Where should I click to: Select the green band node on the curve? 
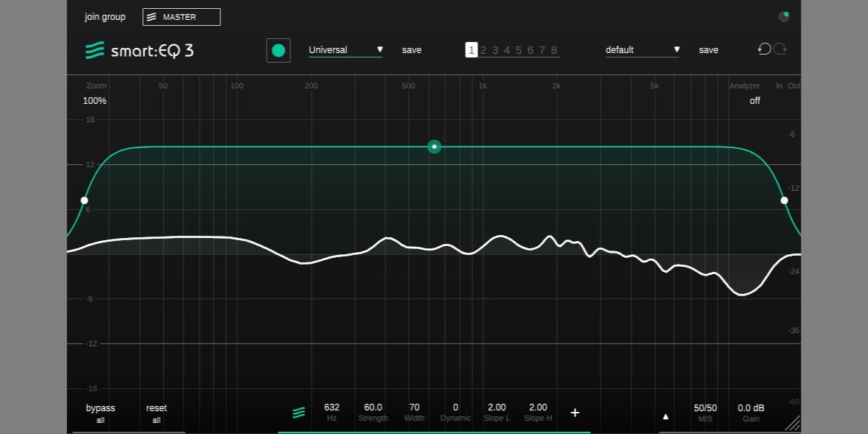coord(435,147)
